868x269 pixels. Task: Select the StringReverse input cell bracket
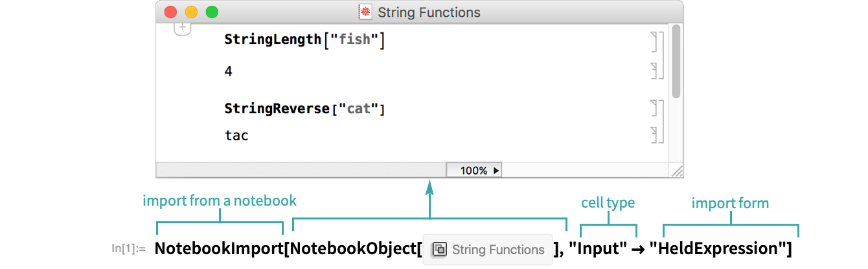point(654,109)
